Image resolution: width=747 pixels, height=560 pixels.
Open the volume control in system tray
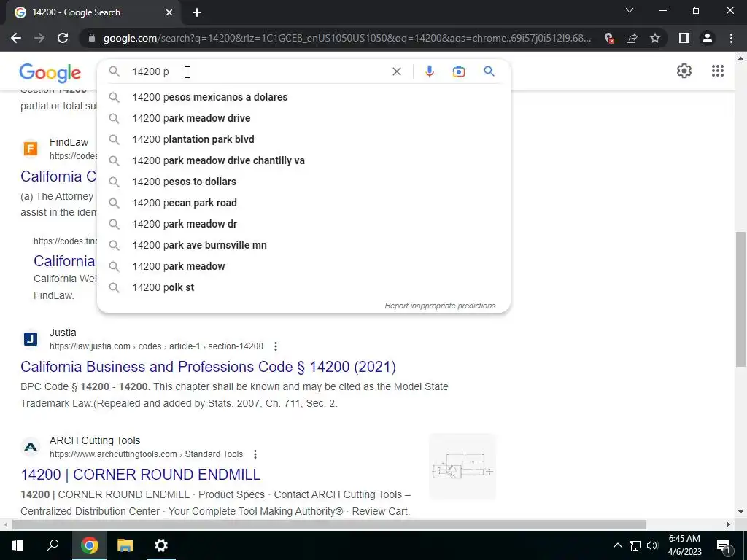(x=652, y=545)
